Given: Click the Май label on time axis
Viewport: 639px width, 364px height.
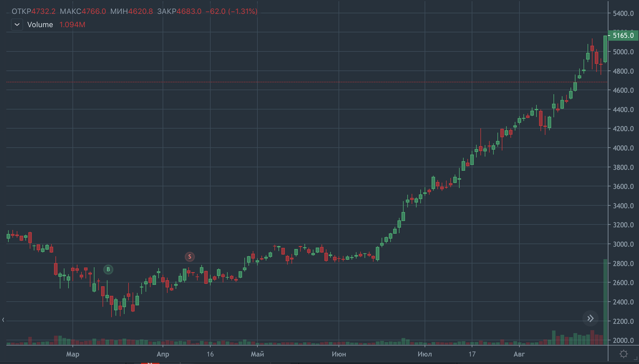Looking at the screenshot, I should 257,354.
